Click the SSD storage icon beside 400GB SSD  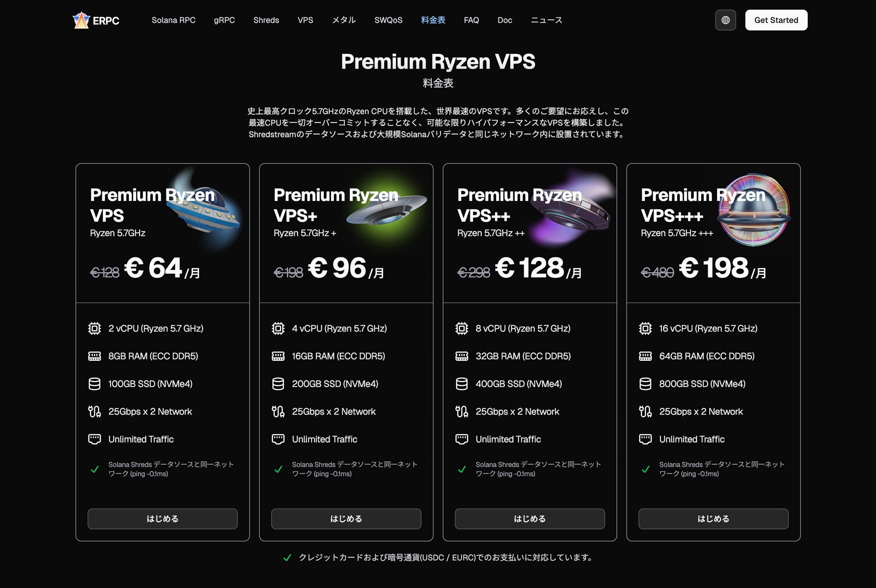pos(462,384)
